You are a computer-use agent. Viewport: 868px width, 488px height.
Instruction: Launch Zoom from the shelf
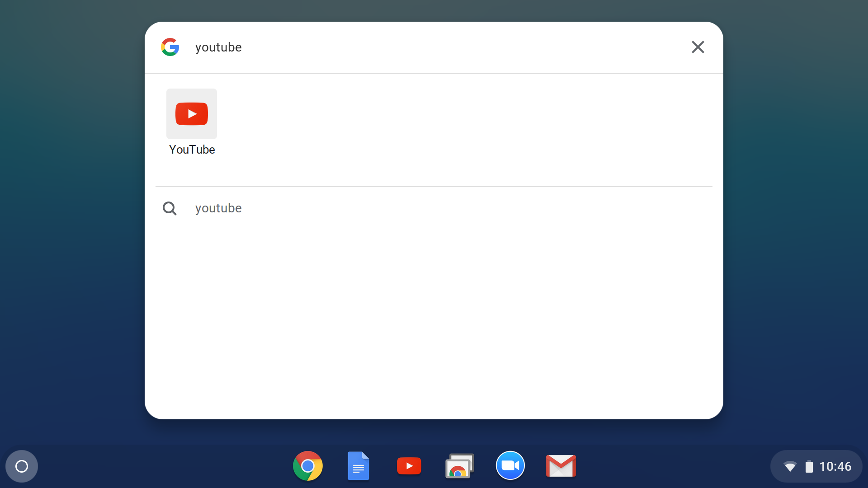point(510,466)
